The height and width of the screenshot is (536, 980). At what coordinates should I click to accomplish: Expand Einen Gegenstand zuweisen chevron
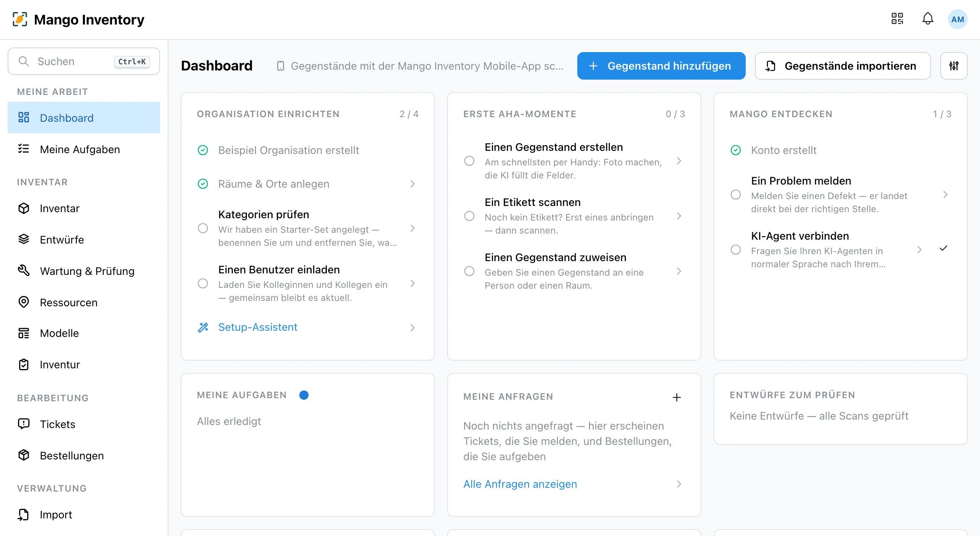pos(679,271)
